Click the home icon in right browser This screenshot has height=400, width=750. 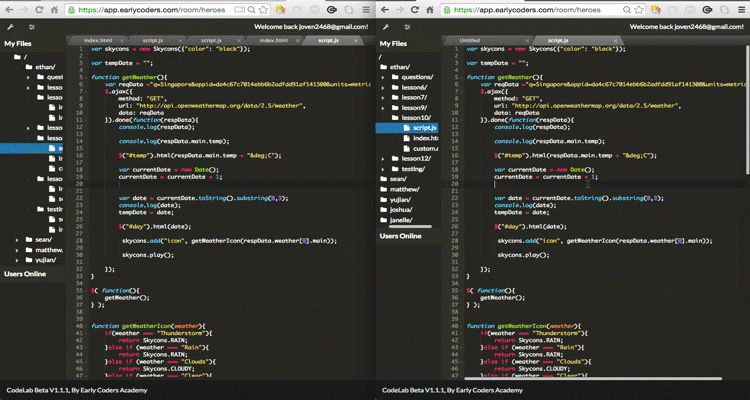[430, 9]
